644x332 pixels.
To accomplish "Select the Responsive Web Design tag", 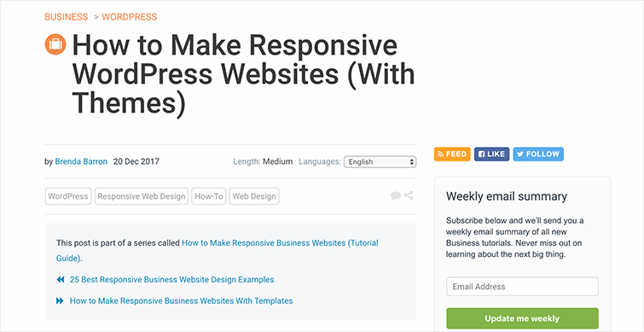I will tap(142, 196).
